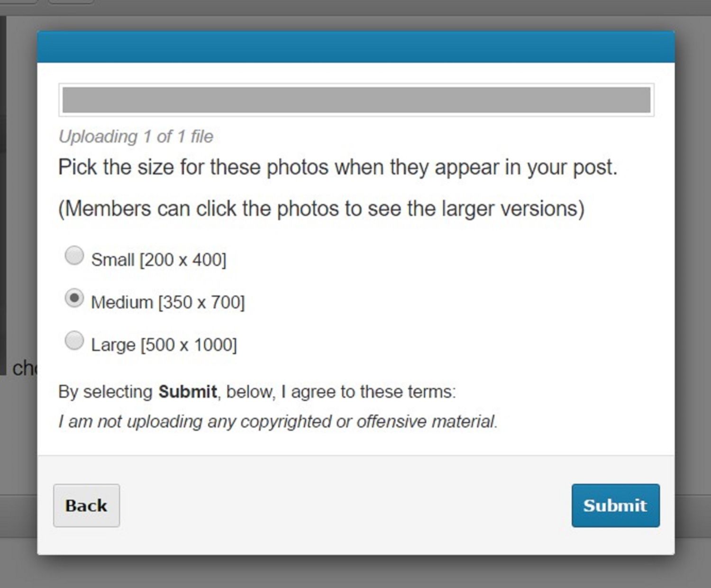Click the italic copyrighted material terms text

coord(278,422)
